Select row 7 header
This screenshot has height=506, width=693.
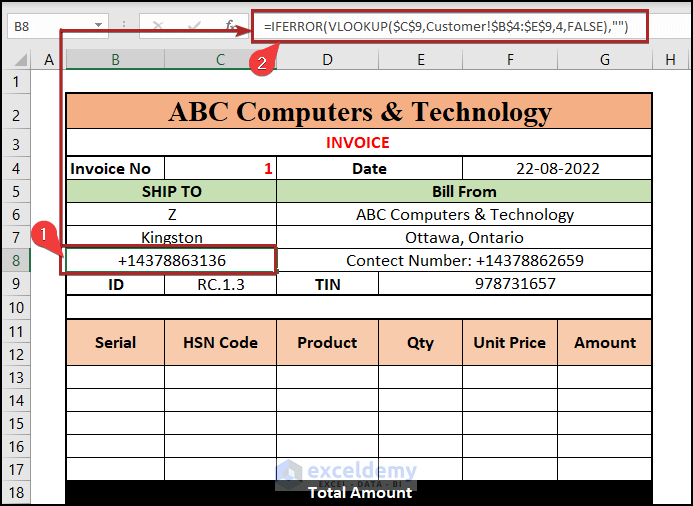click(16, 237)
